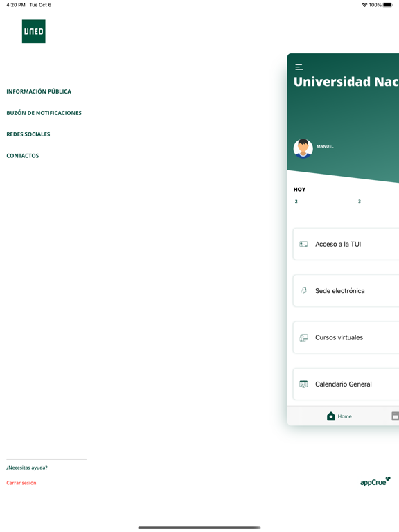Tap the iPad home indicator bar
399x532 pixels.
pos(199,528)
